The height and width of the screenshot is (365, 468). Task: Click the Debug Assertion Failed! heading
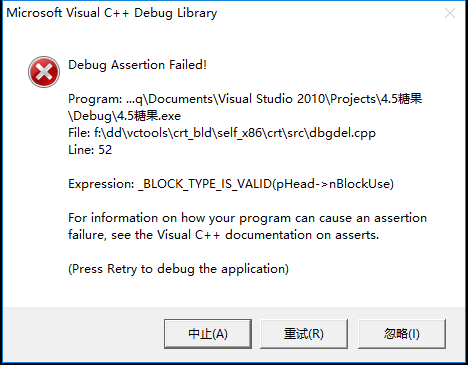137,65
